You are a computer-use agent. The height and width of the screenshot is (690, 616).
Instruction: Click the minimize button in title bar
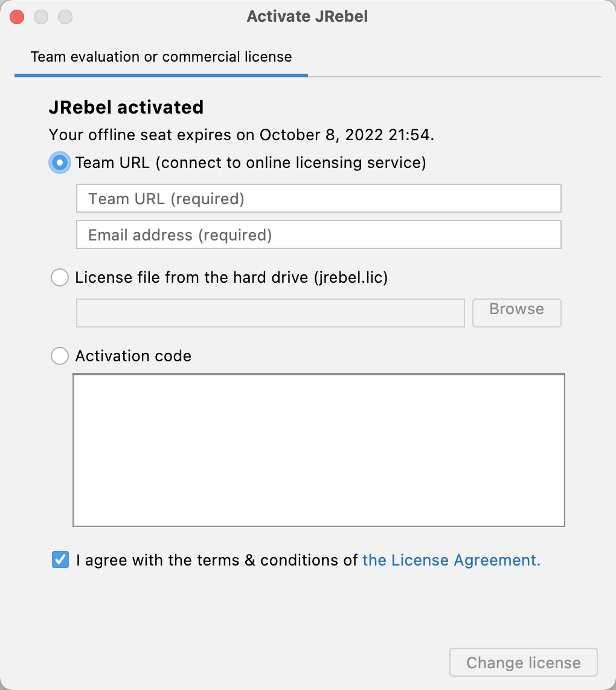(x=41, y=17)
